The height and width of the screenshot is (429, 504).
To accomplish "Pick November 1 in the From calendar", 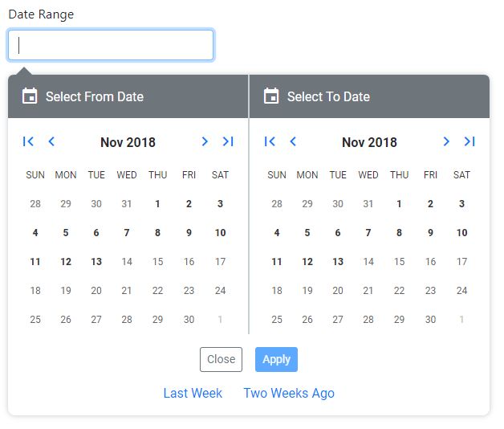I will point(158,204).
